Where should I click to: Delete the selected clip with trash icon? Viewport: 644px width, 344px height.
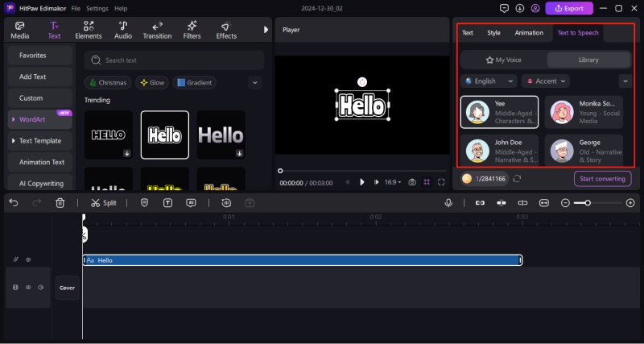[60, 203]
